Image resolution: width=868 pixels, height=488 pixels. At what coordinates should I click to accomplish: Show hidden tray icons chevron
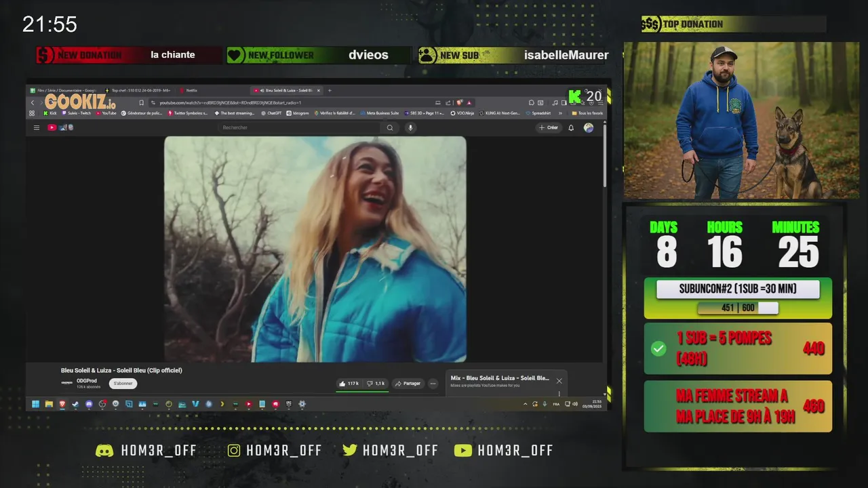coord(526,404)
